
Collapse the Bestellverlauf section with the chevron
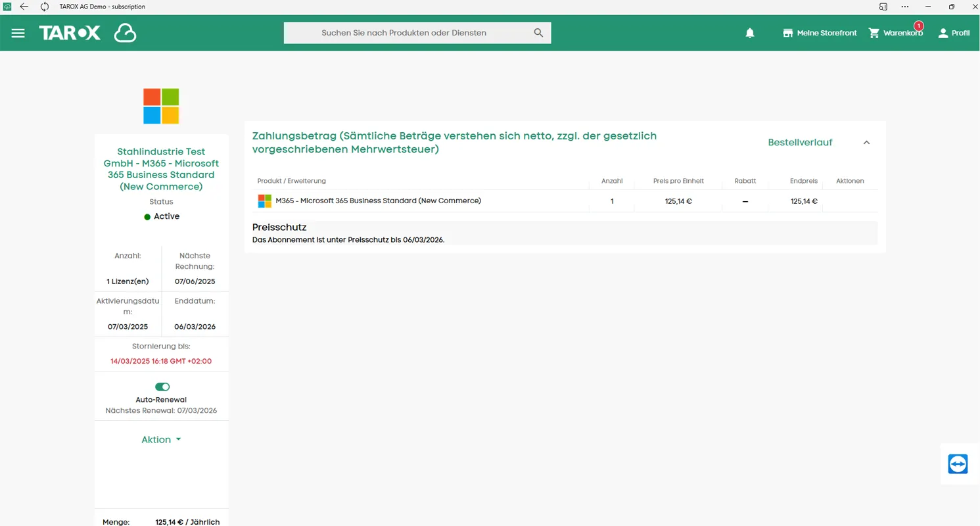pos(866,143)
